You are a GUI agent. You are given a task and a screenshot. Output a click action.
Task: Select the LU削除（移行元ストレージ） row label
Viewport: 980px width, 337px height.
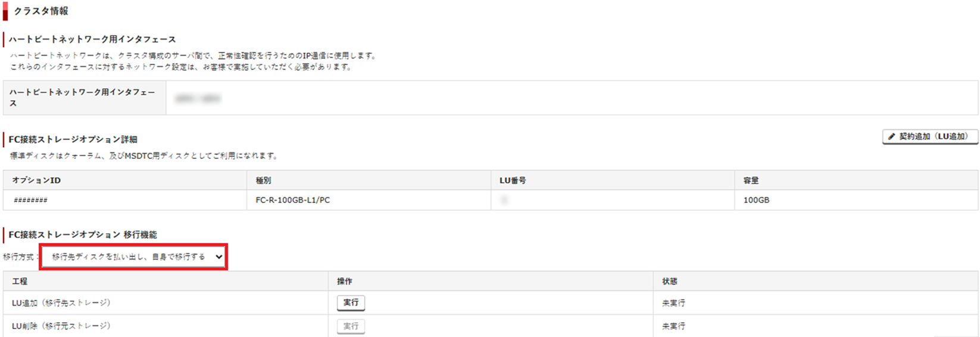coord(61,326)
